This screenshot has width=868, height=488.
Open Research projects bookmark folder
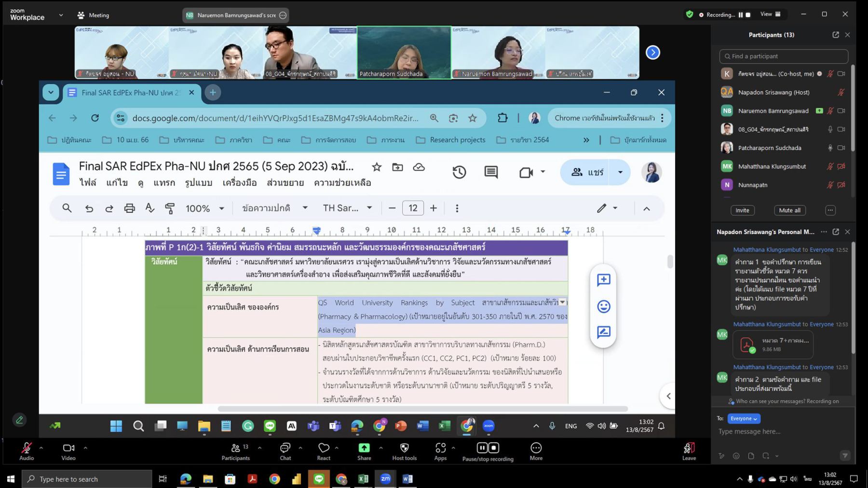point(451,140)
